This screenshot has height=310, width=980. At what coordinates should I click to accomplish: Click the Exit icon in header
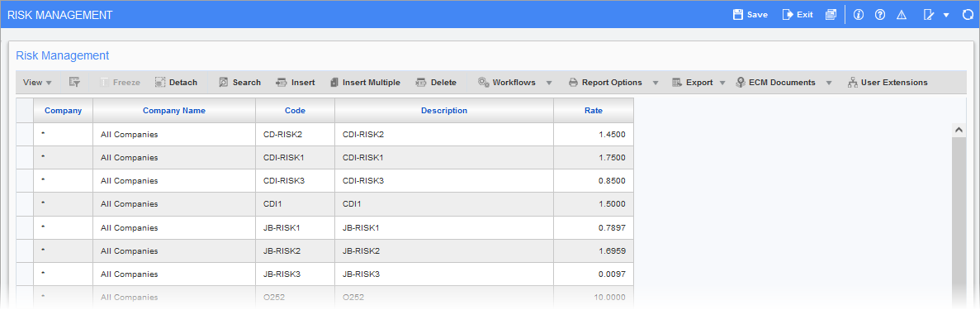[x=788, y=14]
